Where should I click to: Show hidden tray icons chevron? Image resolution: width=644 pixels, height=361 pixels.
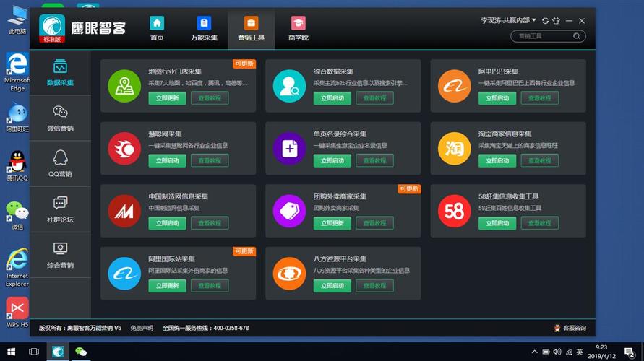tap(534, 352)
